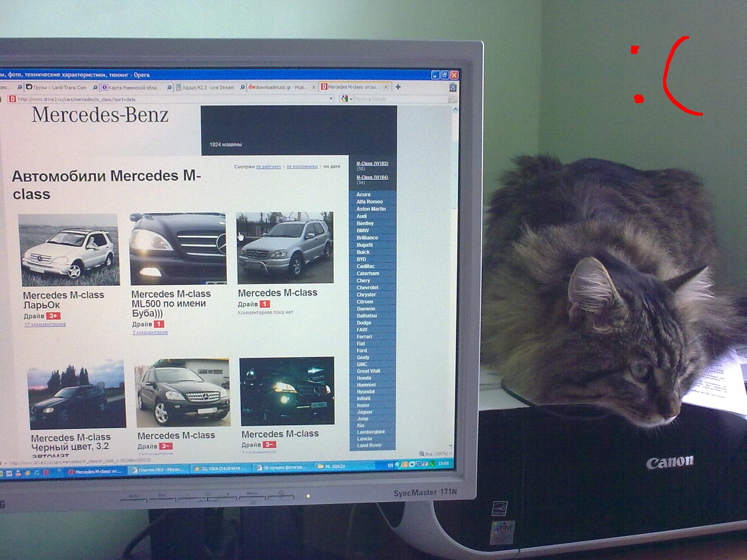Open the M-Class (W163) link
Screen dimensions: 747x560
372,163
